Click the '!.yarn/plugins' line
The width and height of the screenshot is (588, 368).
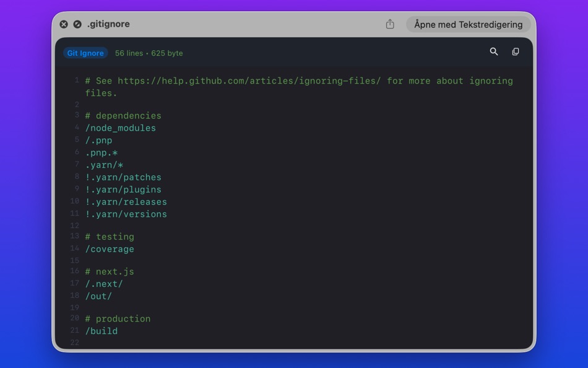click(x=123, y=190)
